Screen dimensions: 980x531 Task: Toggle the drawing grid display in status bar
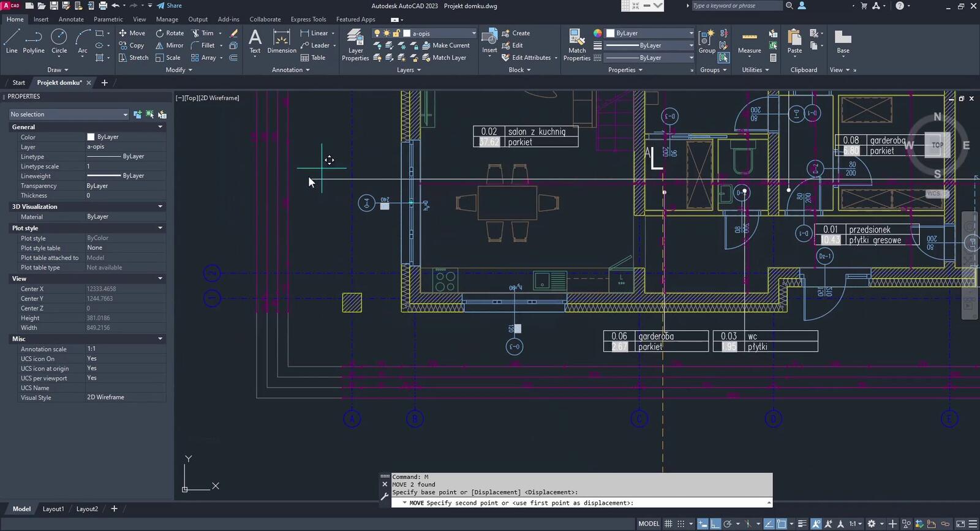pyautogui.click(x=668, y=524)
